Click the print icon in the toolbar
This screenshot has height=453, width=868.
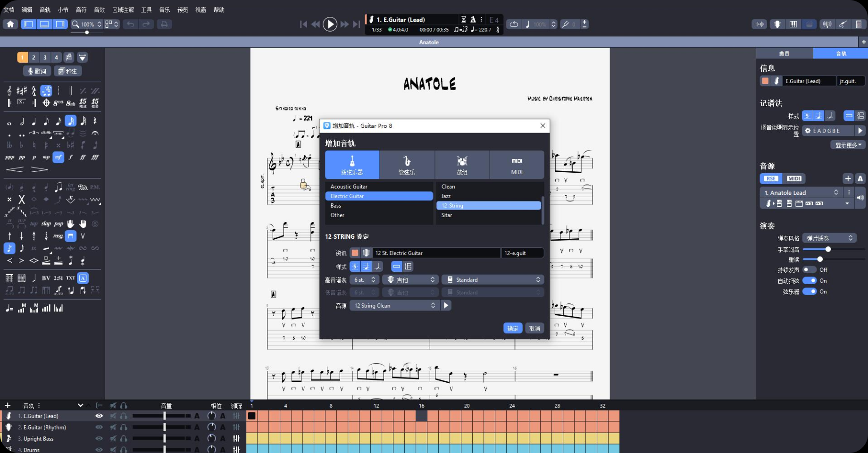164,24
